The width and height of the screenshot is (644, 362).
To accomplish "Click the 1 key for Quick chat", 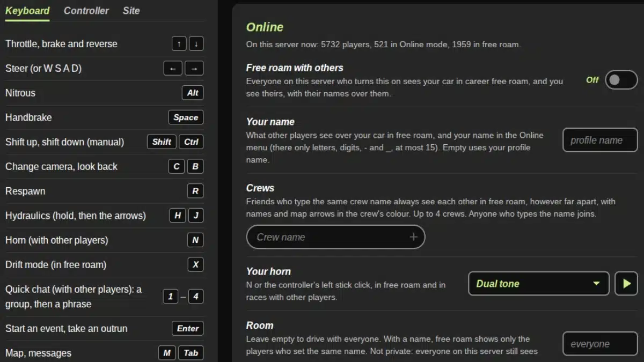I will tap(171, 297).
